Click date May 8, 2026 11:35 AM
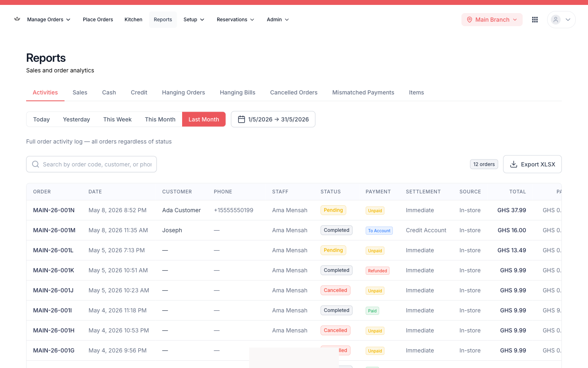Image resolution: width=588 pixels, height=368 pixels. coord(118,230)
